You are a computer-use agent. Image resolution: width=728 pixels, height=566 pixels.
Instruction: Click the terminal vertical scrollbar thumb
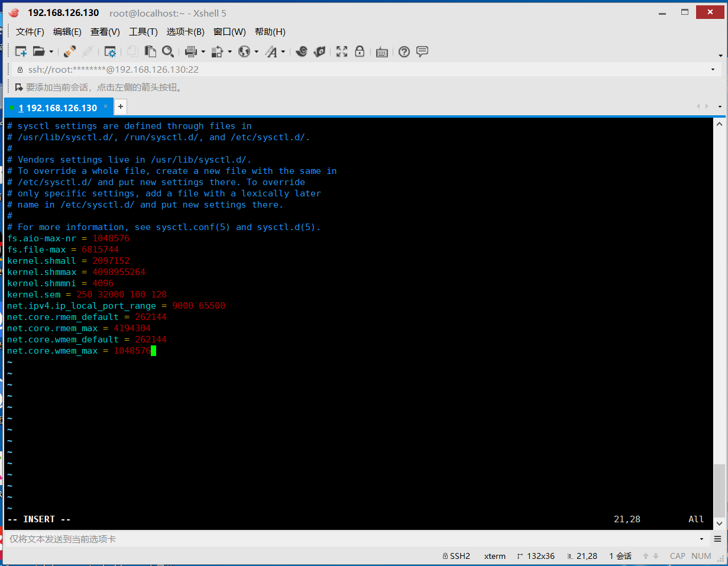(719, 490)
